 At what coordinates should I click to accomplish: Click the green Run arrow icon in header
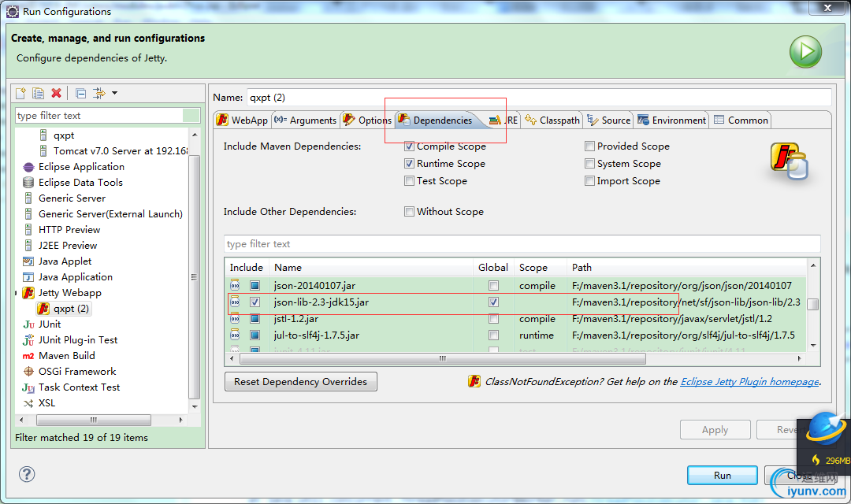805,52
